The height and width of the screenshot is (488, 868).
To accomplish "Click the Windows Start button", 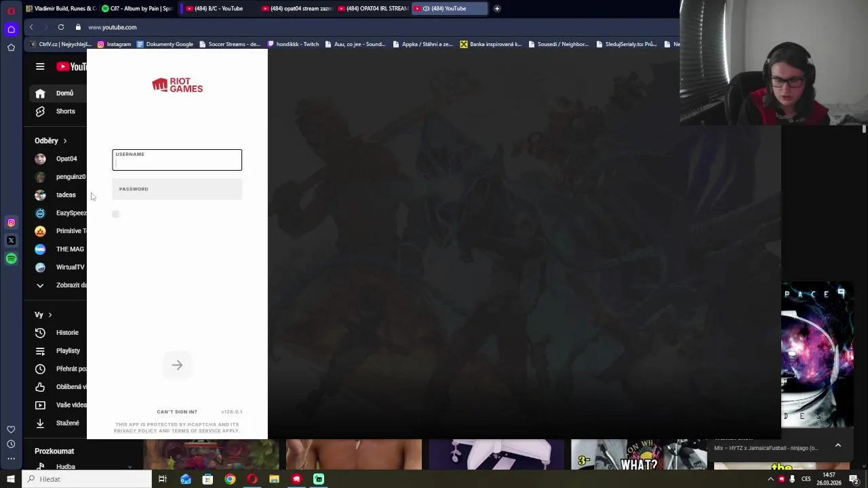I will [11, 479].
